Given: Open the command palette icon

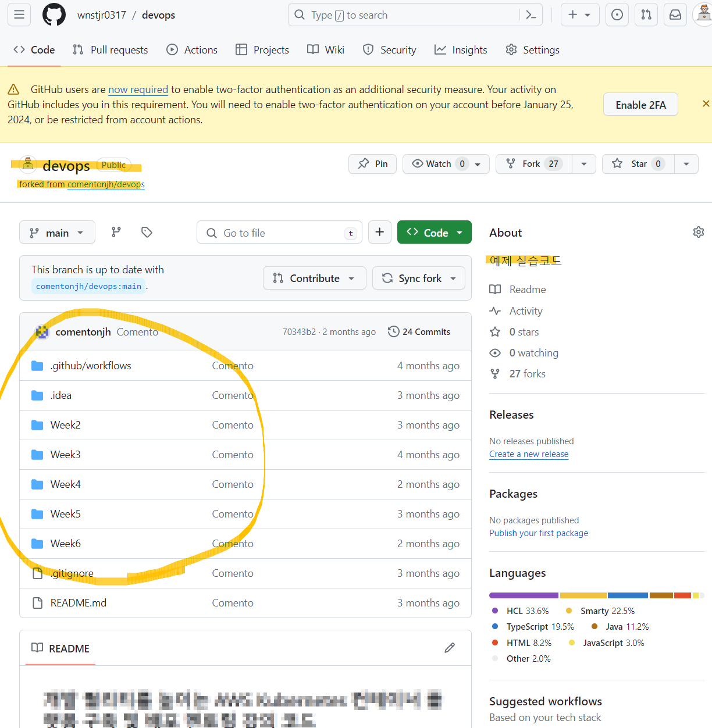Looking at the screenshot, I should point(531,15).
